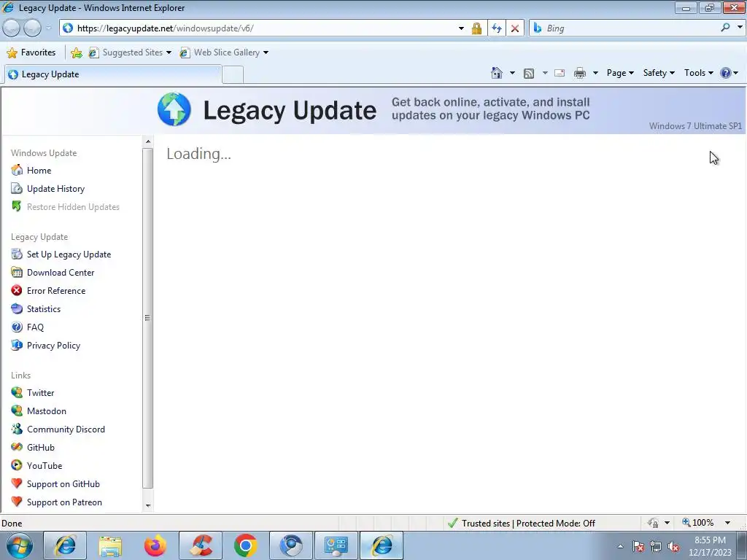
Task: Expand the Suggested Sites dropdown
Action: point(169,52)
